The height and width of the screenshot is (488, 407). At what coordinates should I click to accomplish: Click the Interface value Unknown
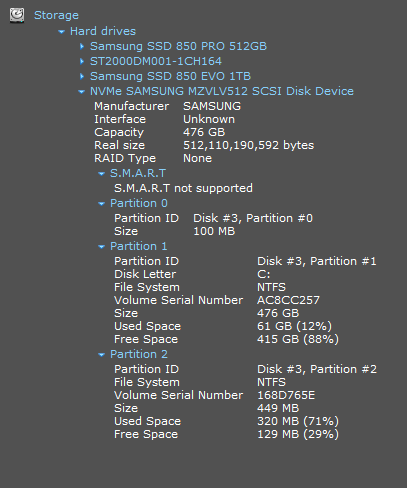tap(209, 119)
